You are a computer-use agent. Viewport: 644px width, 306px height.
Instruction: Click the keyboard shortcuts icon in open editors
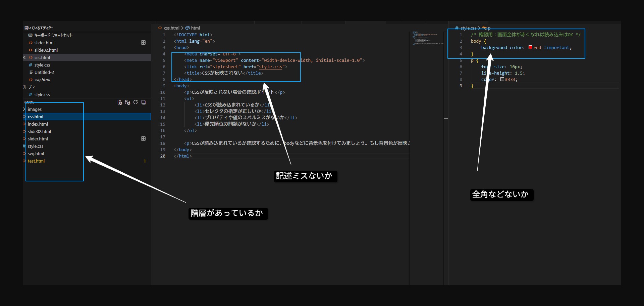[x=31, y=35]
